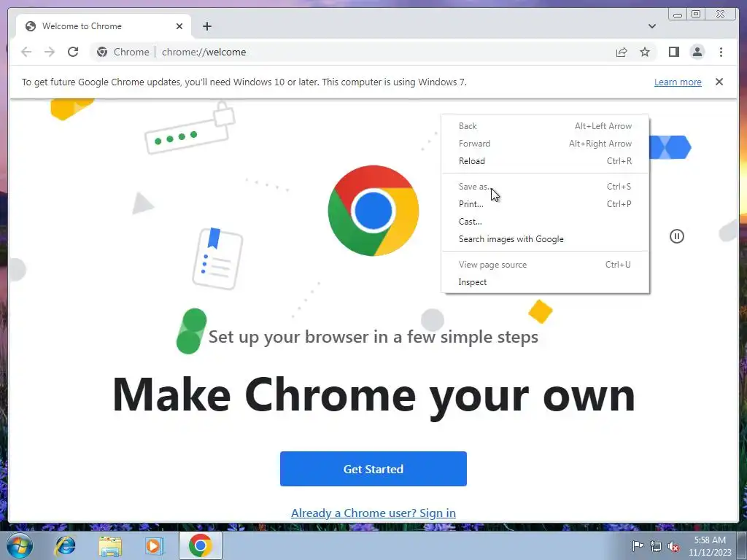The width and height of the screenshot is (747, 560).
Task: Bookmark this tab with the star icon
Action: [x=645, y=52]
